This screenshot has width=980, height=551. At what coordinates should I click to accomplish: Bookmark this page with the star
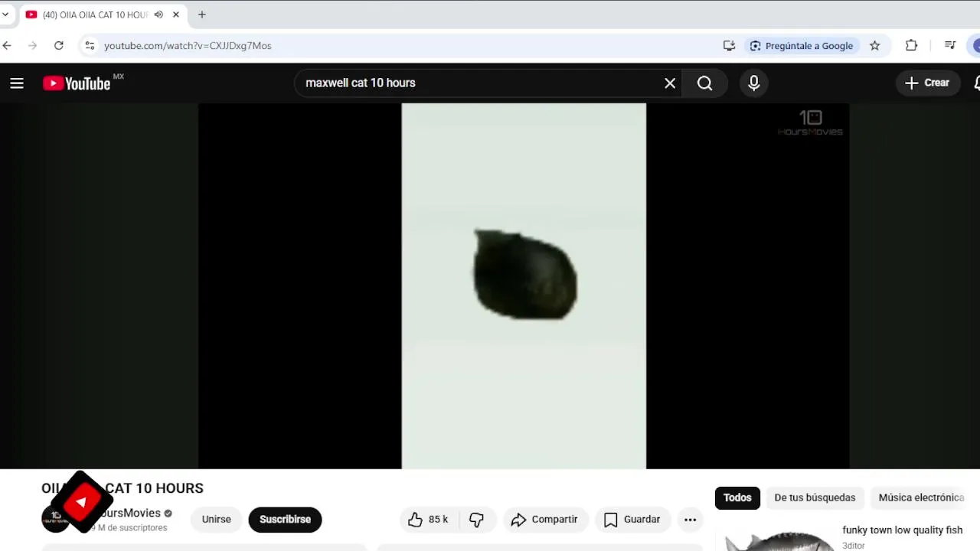coord(875,46)
